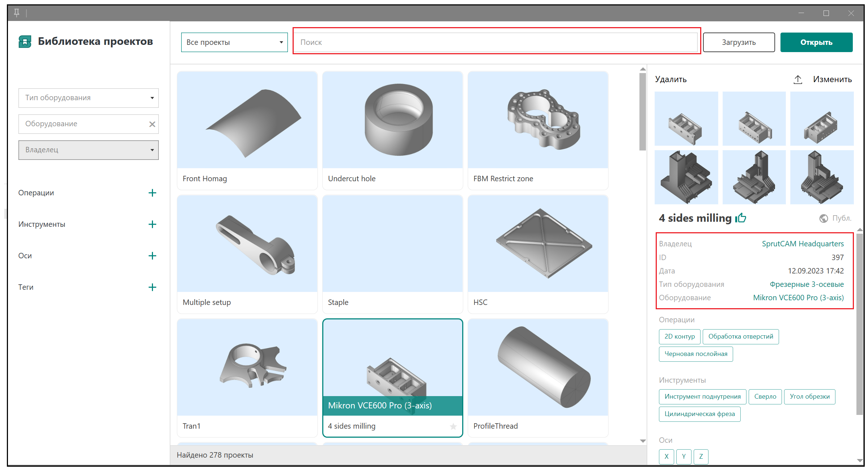
Task: Select the FBM Restrict zone project thumbnail
Action: pos(538,120)
